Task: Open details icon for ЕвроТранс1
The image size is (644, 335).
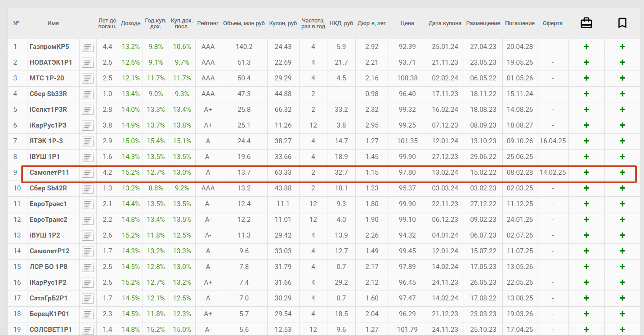Action: (88, 204)
